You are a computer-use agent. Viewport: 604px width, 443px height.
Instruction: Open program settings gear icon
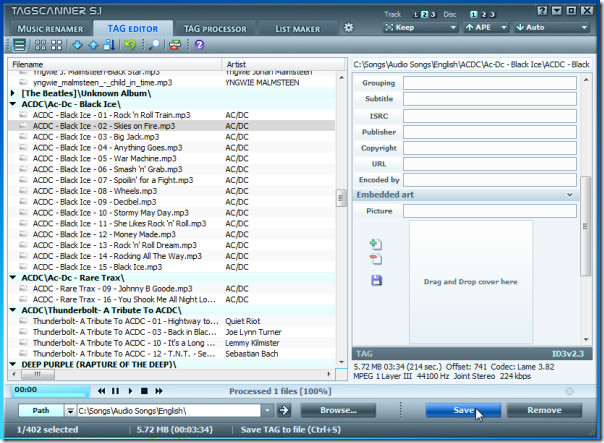point(349,28)
